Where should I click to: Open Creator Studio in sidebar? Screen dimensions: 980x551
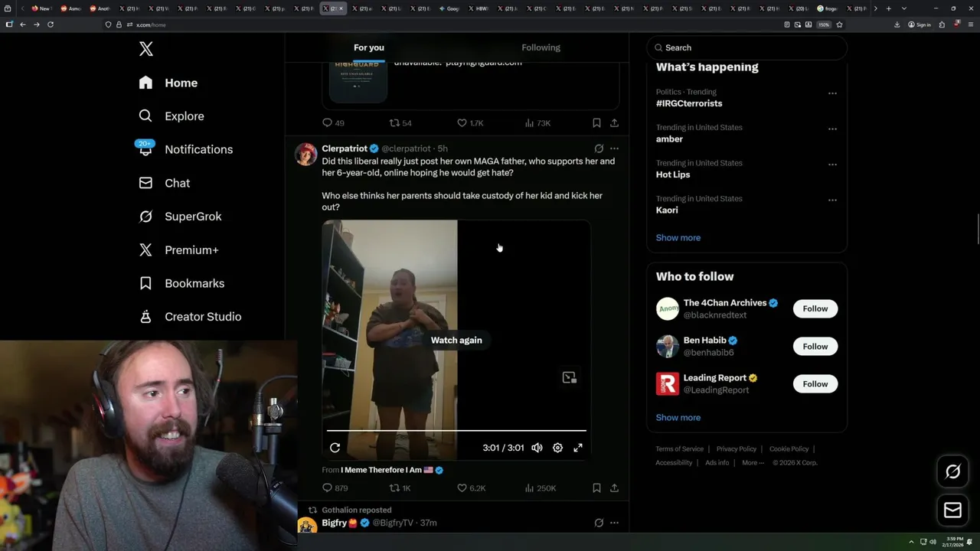click(x=191, y=317)
